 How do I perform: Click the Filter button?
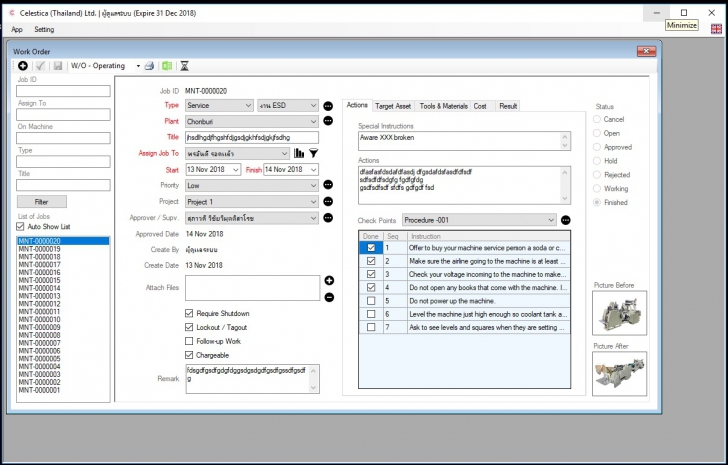[x=41, y=201]
